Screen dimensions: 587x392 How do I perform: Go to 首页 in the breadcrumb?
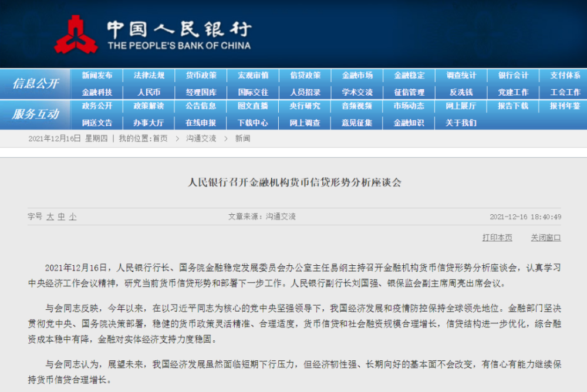(160, 138)
